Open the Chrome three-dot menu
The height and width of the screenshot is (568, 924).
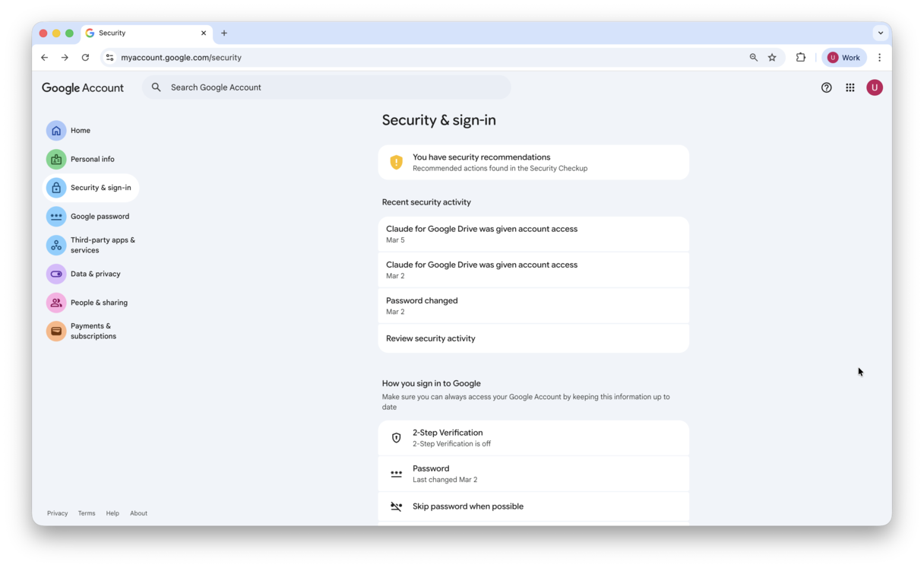coord(879,57)
